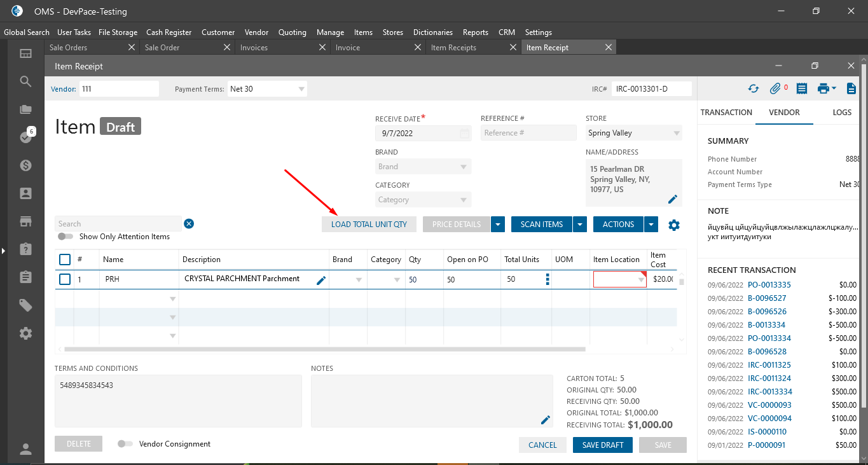868x465 pixels.
Task: Enable the Vendor Consignment toggle
Action: 125,444
